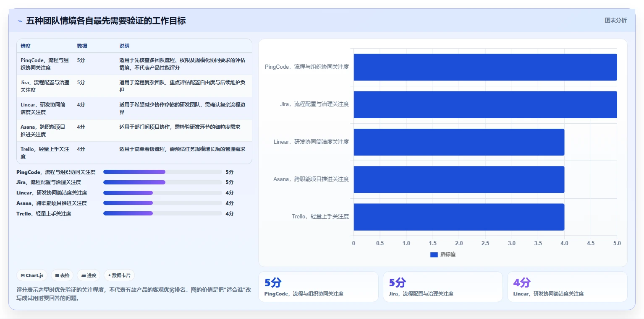Image resolution: width=644 pixels, height=319 pixels.
Task: Click the chart icon beside the title
Action: 20,21
